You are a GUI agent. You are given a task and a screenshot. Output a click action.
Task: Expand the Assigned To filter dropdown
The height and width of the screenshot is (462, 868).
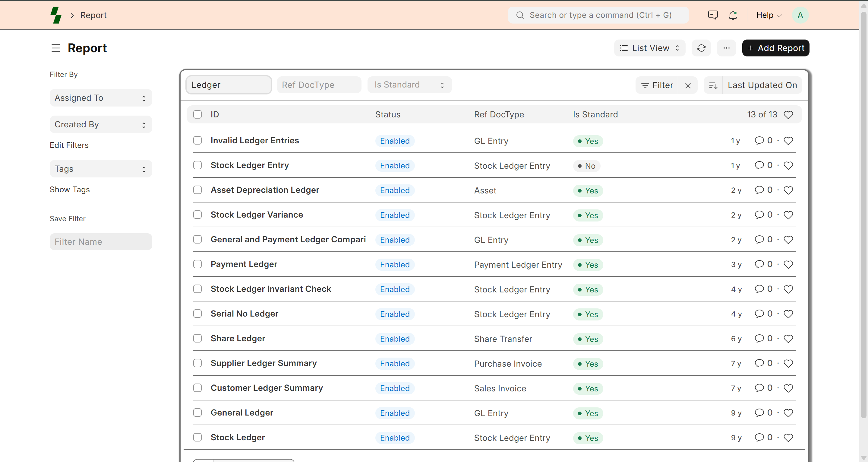[101, 98]
